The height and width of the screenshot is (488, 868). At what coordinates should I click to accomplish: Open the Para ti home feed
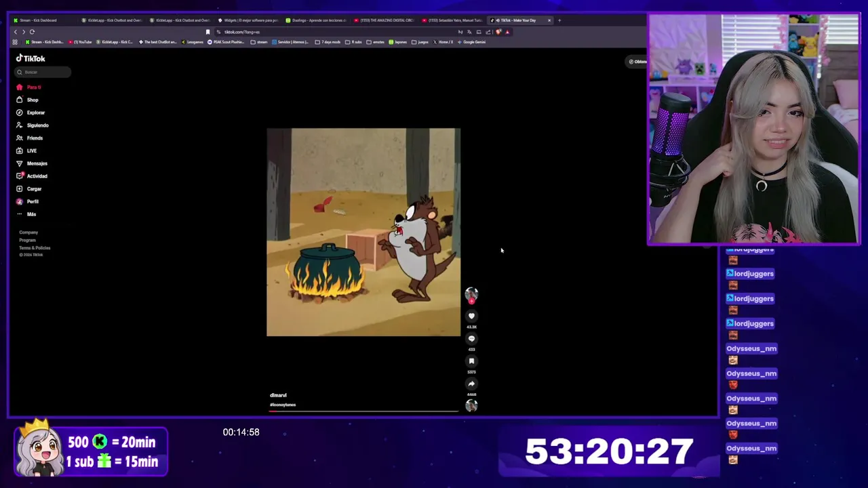coord(29,87)
